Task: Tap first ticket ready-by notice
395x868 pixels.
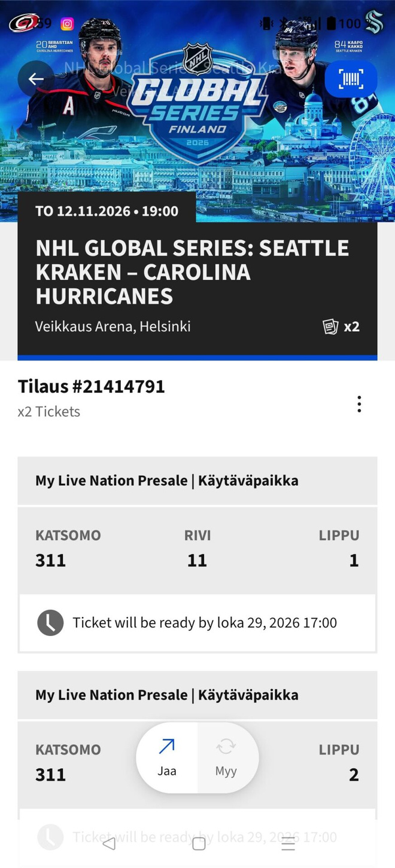Action: tap(197, 622)
